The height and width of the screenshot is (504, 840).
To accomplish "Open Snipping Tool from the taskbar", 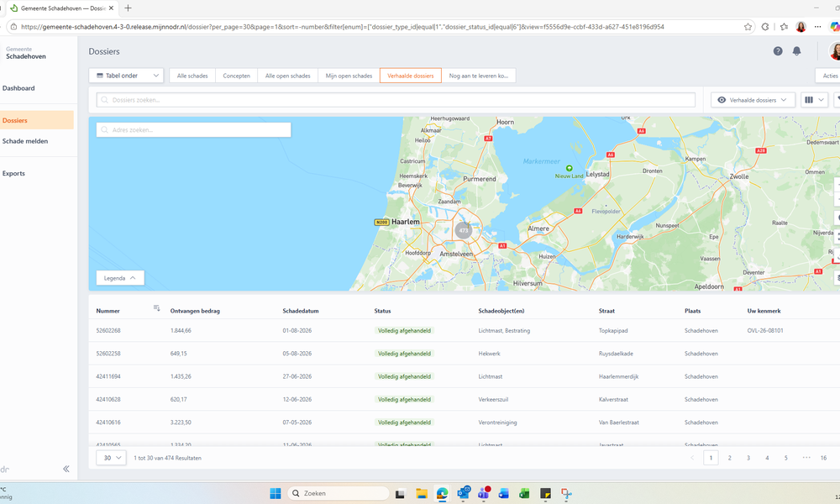I will click(x=566, y=494).
